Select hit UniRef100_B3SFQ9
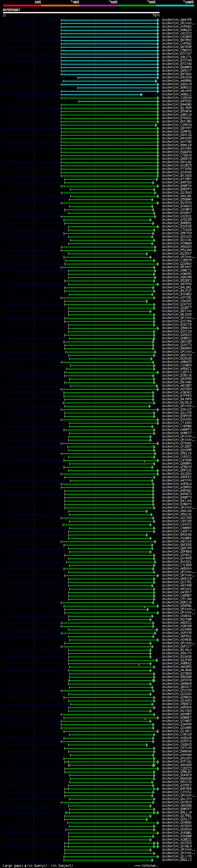The width and height of the screenshot is (197, 868). [x=177, y=226]
